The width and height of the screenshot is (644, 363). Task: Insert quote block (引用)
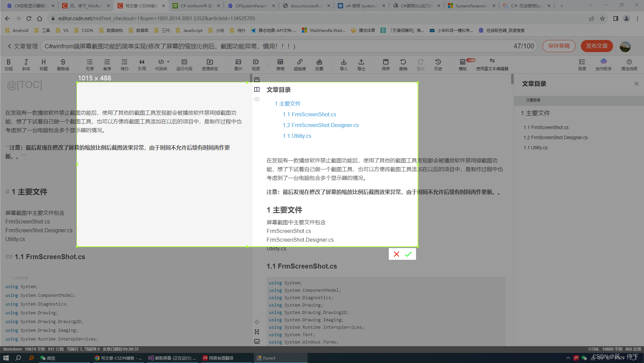coord(142,65)
